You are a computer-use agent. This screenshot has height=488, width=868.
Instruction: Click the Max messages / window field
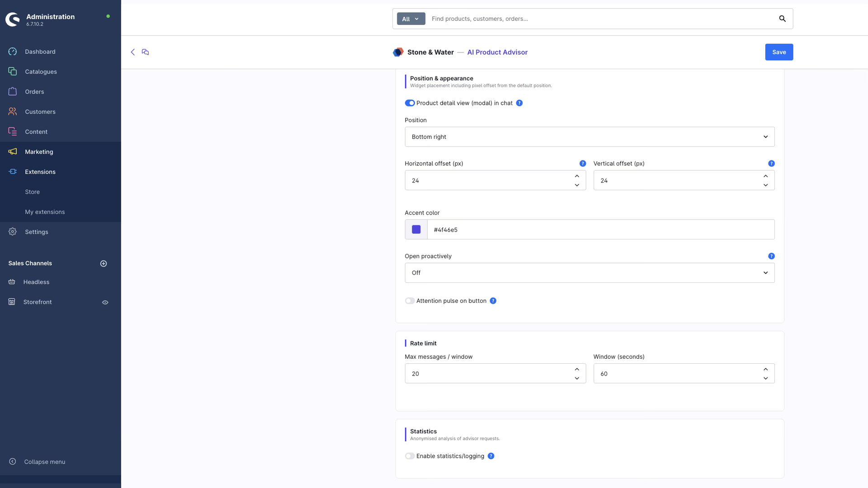pyautogui.click(x=495, y=374)
